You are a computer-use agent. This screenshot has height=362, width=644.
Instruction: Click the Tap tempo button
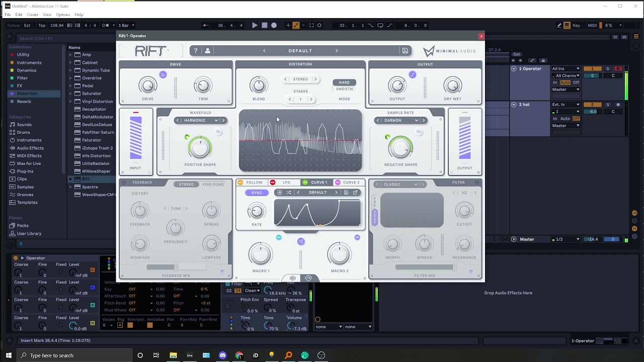[x=42, y=25]
